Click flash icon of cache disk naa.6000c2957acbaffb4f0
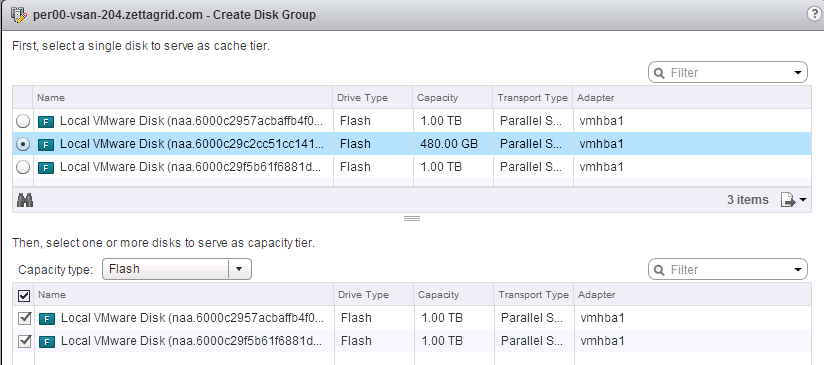824x365 pixels. tap(47, 121)
